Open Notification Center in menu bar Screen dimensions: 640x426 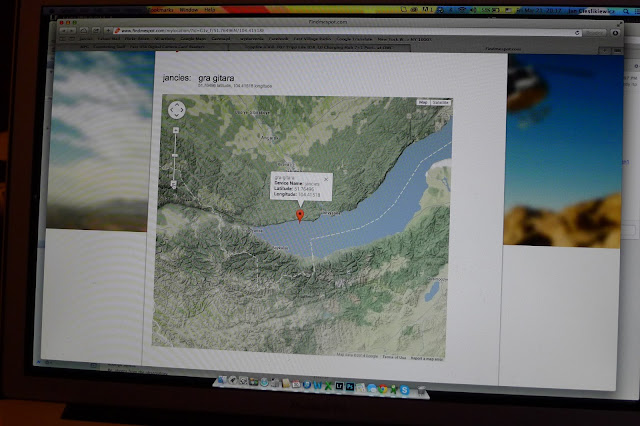pos(637,12)
